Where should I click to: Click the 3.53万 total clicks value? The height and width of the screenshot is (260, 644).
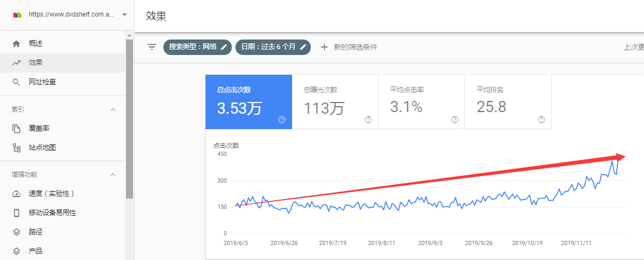(239, 108)
